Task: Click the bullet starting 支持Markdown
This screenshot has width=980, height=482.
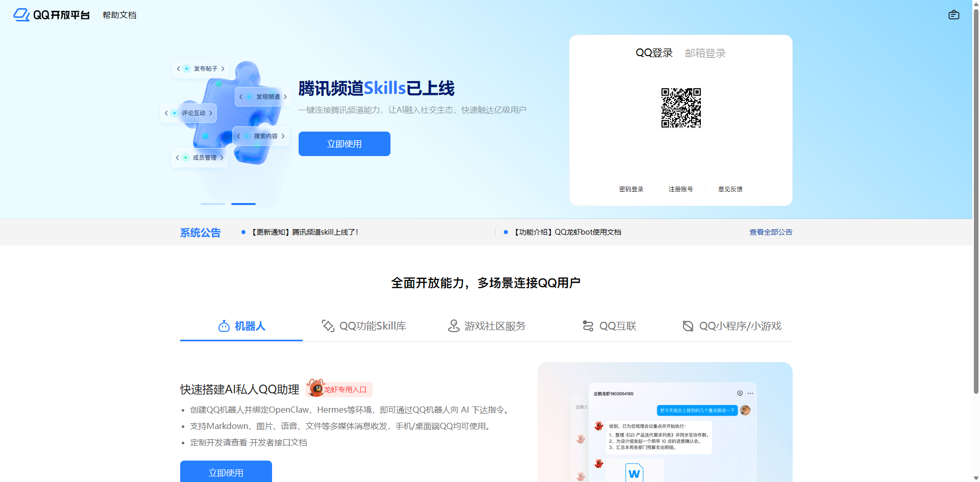Action: point(342,426)
